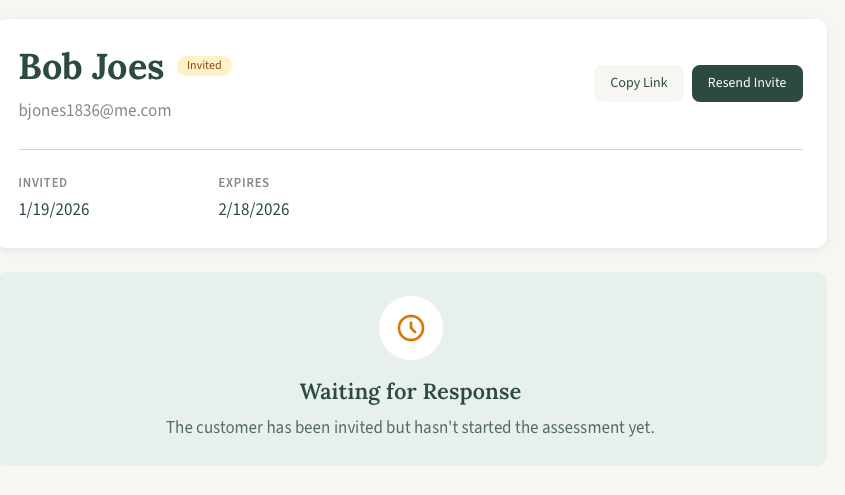Click the email bjones1836@me.com
This screenshot has width=845, height=495.
tap(95, 110)
